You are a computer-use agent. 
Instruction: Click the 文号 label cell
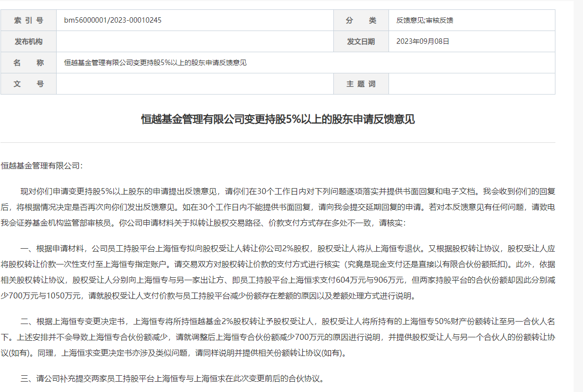coord(29,84)
